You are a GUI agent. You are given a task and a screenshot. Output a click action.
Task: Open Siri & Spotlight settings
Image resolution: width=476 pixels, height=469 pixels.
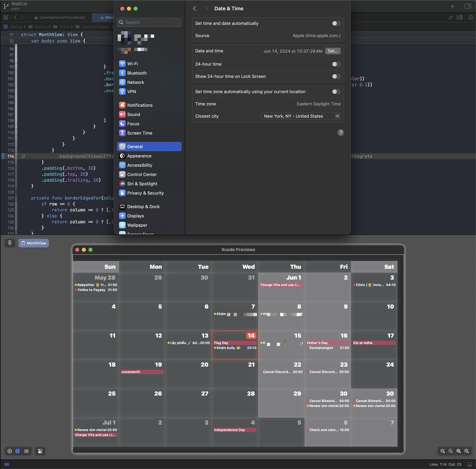click(x=149, y=184)
